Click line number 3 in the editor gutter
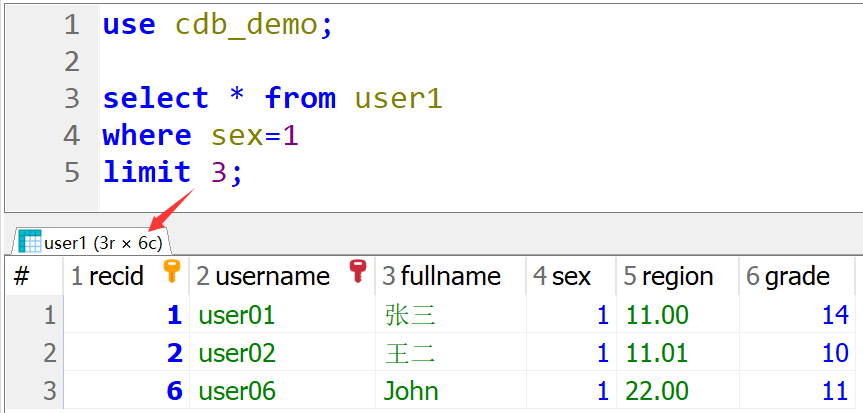The width and height of the screenshot is (863, 413). click(71, 98)
